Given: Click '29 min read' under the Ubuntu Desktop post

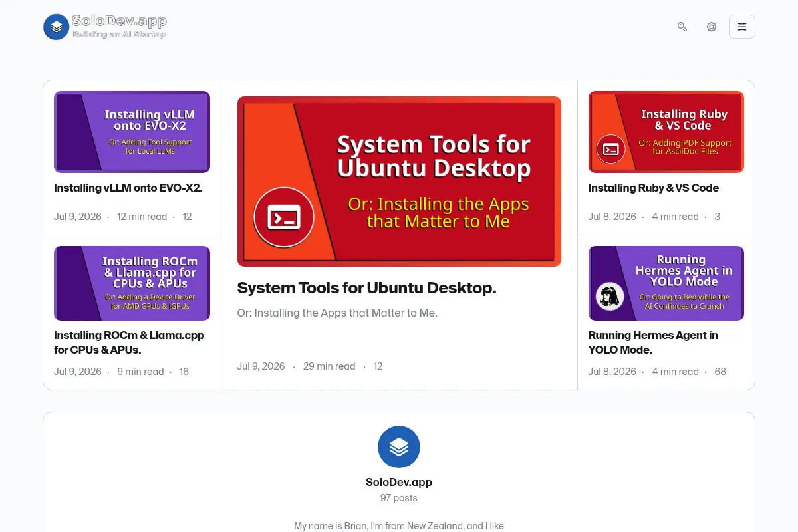Looking at the screenshot, I should (x=329, y=366).
